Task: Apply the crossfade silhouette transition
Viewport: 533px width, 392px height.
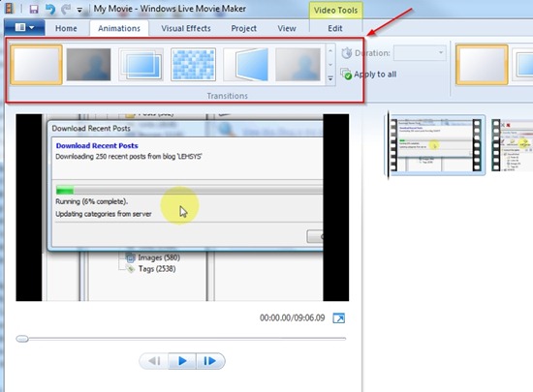Action: point(88,65)
